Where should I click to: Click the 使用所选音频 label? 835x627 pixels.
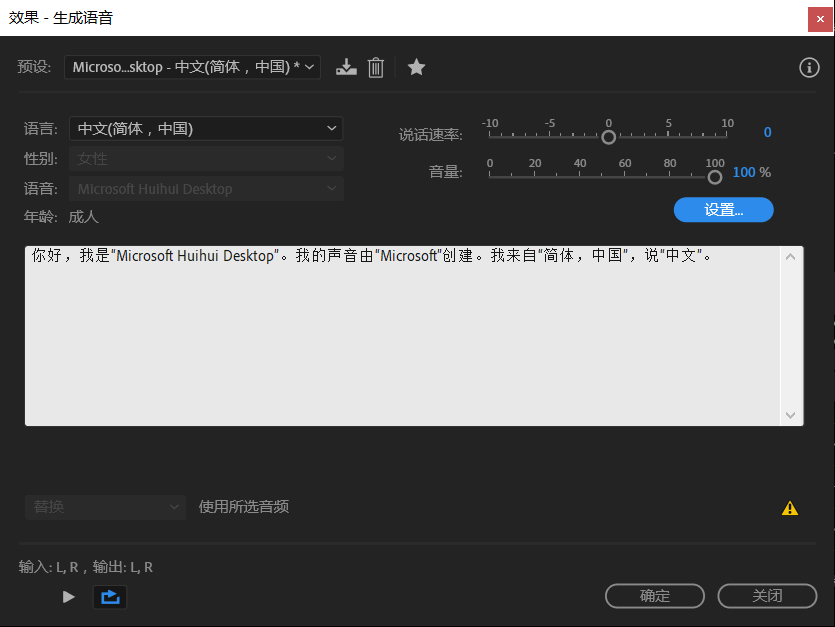click(244, 507)
